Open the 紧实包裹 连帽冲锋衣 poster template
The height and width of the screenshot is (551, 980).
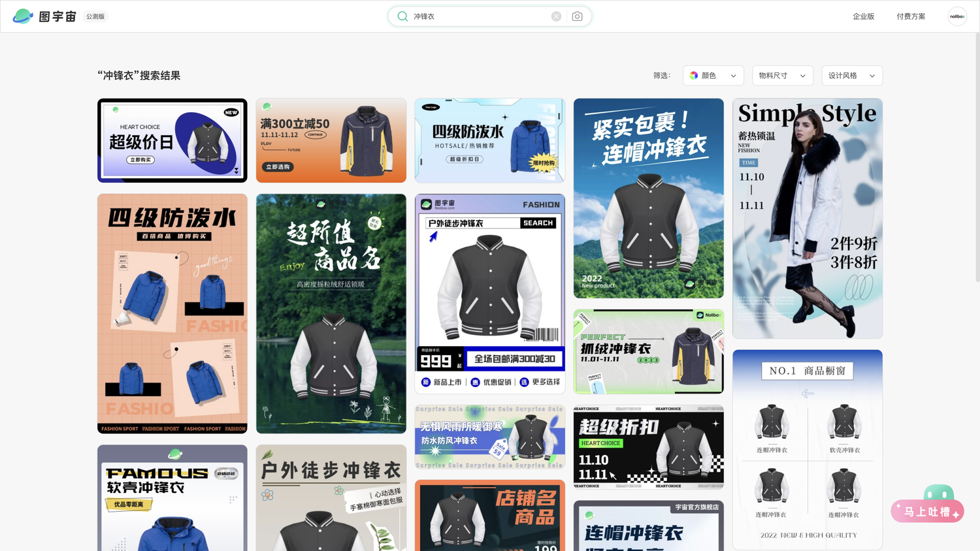coord(649,198)
